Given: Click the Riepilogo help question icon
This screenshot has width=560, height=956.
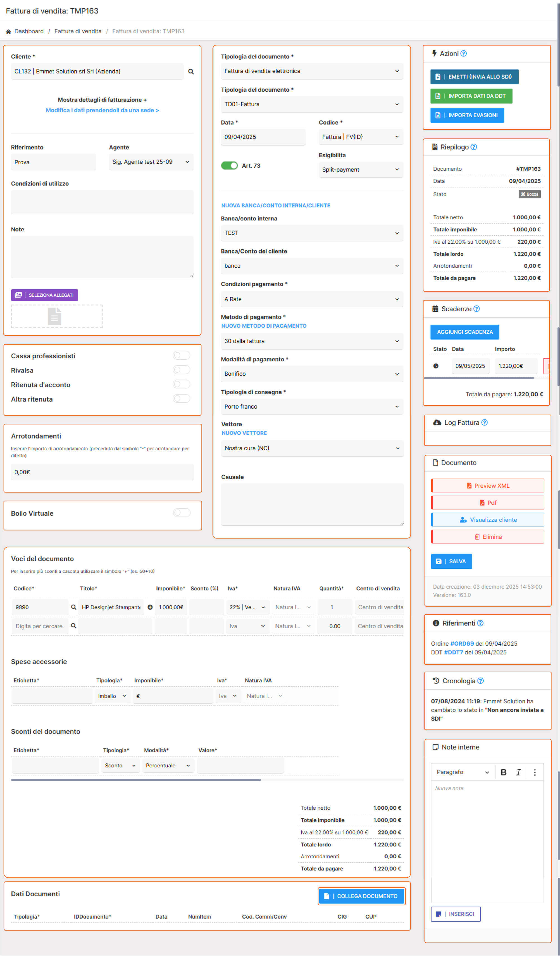Looking at the screenshot, I should [473, 147].
